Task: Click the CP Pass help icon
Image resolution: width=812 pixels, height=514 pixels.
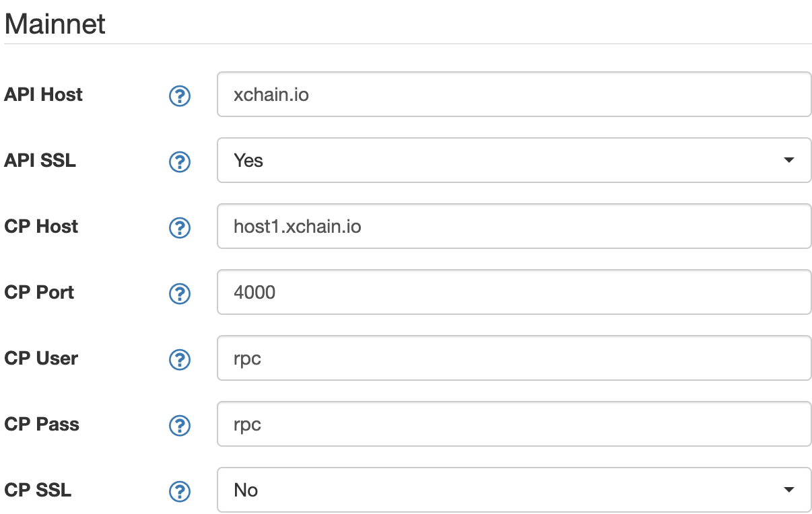Action: click(179, 426)
